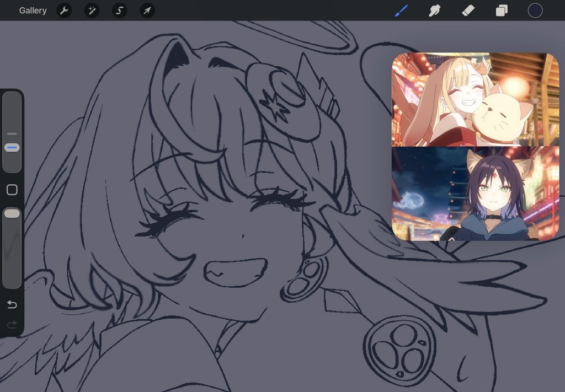Open the Adjustments magic wand menu
Image resolution: width=565 pixels, height=392 pixels.
(x=92, y=10)
